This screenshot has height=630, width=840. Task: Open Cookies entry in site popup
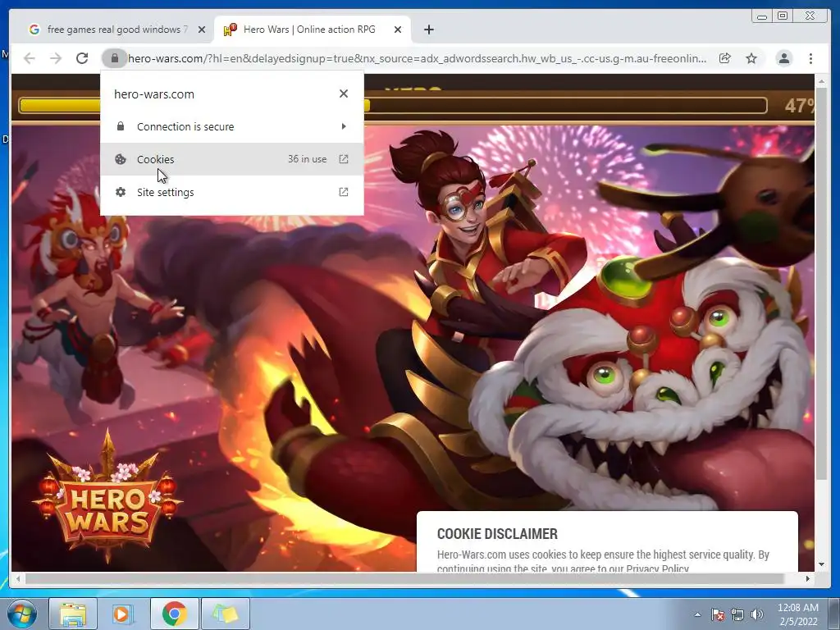click(232, 159)
